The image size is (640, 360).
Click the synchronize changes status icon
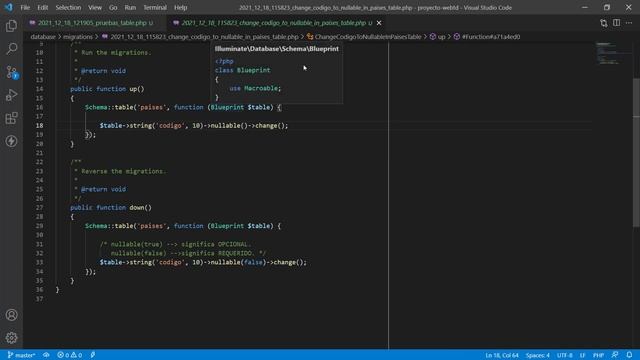pos(47,355)
